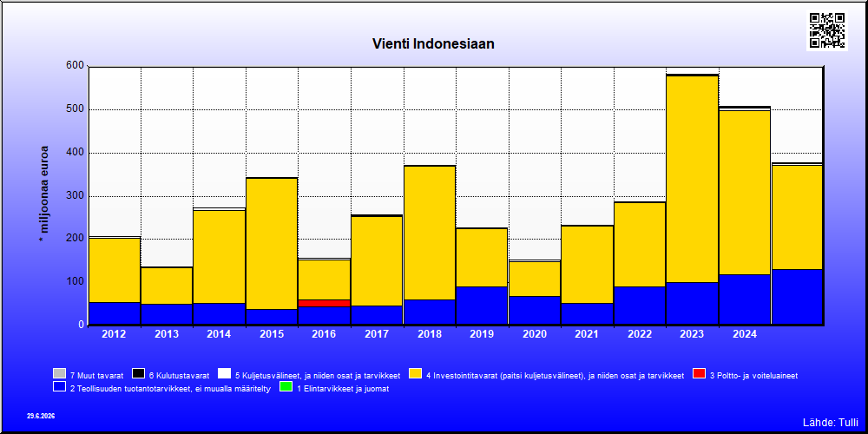
Task: Click the yellow swatch for 4 Investointitavarat
Action: (x=415, y=373)
